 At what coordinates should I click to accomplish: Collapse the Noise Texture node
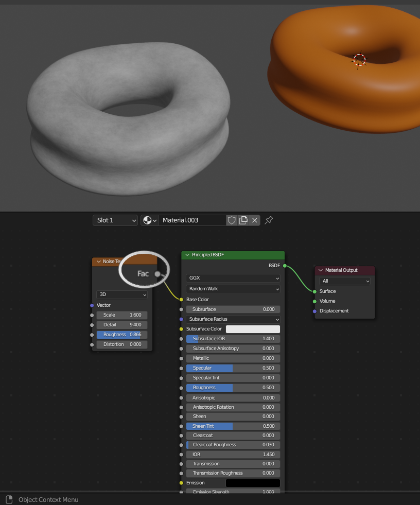click(98, 262)
